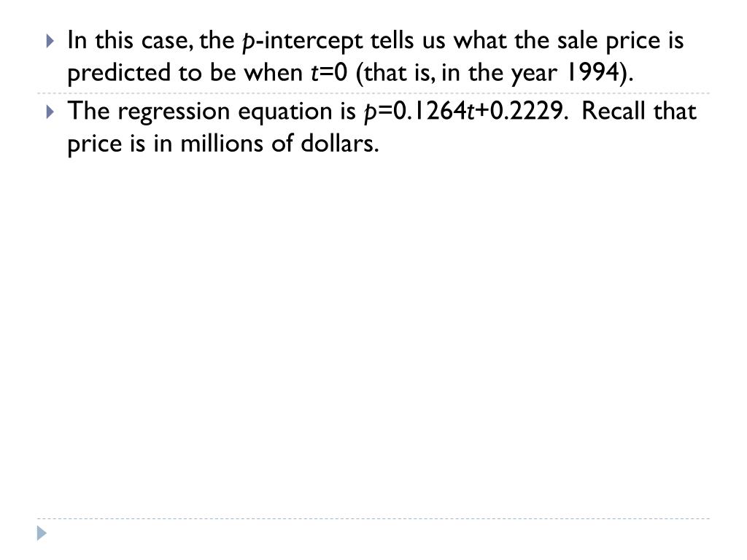The width and height of the screenshot is (747, 560).
Task: Click the large triangle at slide bottom-left corner
Action: tap(42, 533)
